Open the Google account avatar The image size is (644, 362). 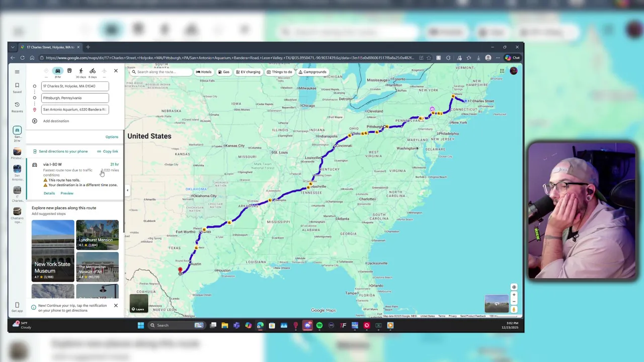(514, 71)
